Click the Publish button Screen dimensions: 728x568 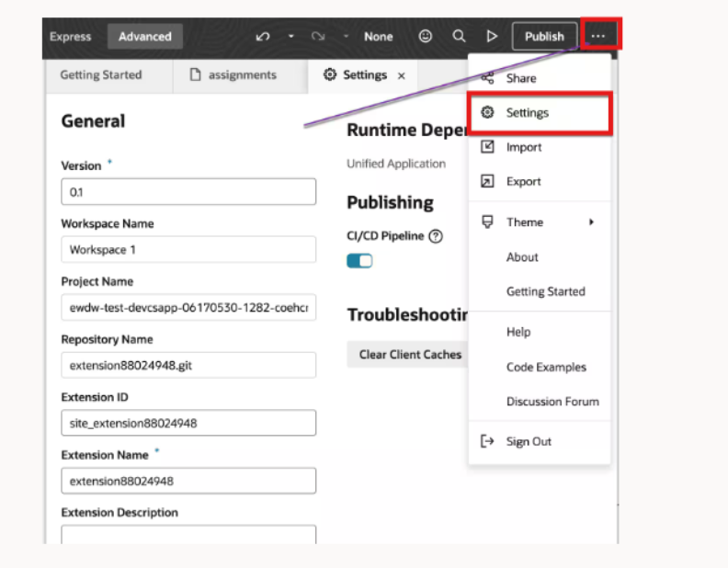[544, 36]
